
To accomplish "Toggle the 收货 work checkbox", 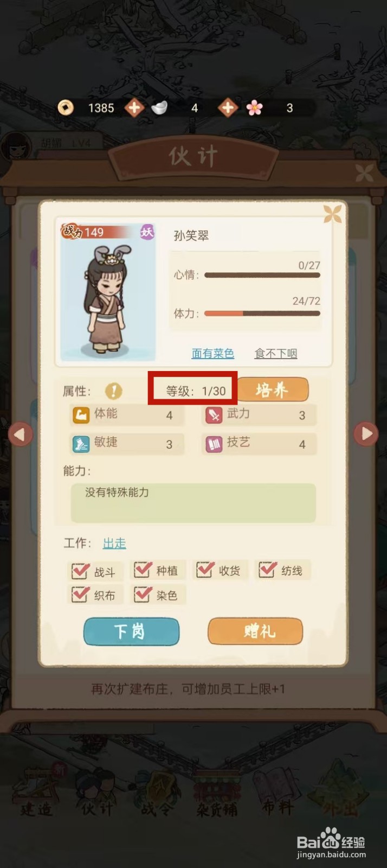I will tap(205, 570).
